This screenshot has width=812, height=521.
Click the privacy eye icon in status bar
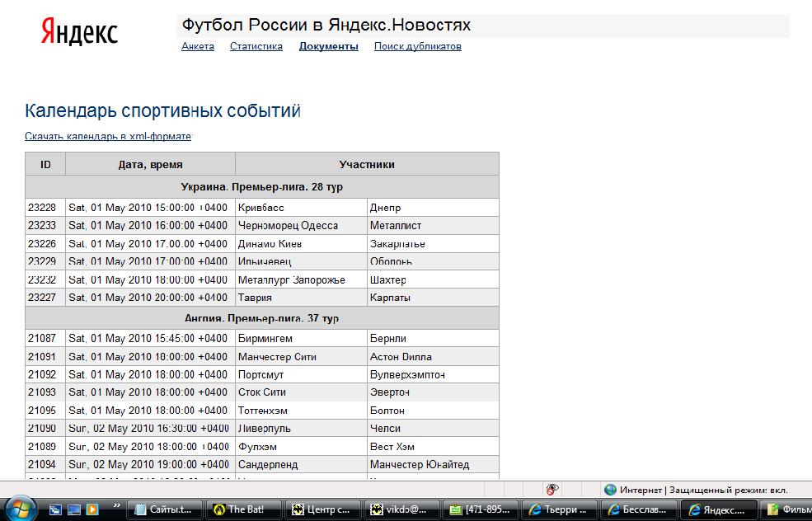(x=552, y=489)
